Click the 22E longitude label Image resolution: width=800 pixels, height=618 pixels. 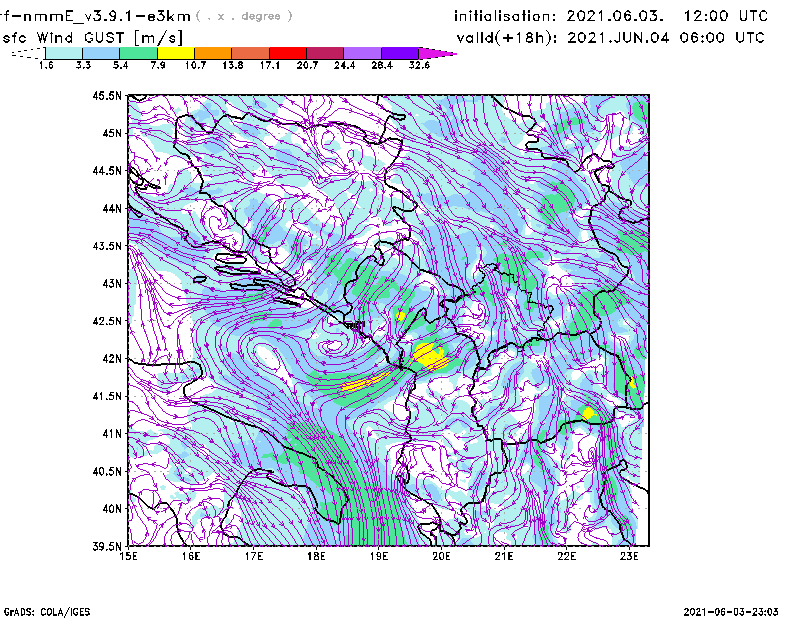point(566,556)
